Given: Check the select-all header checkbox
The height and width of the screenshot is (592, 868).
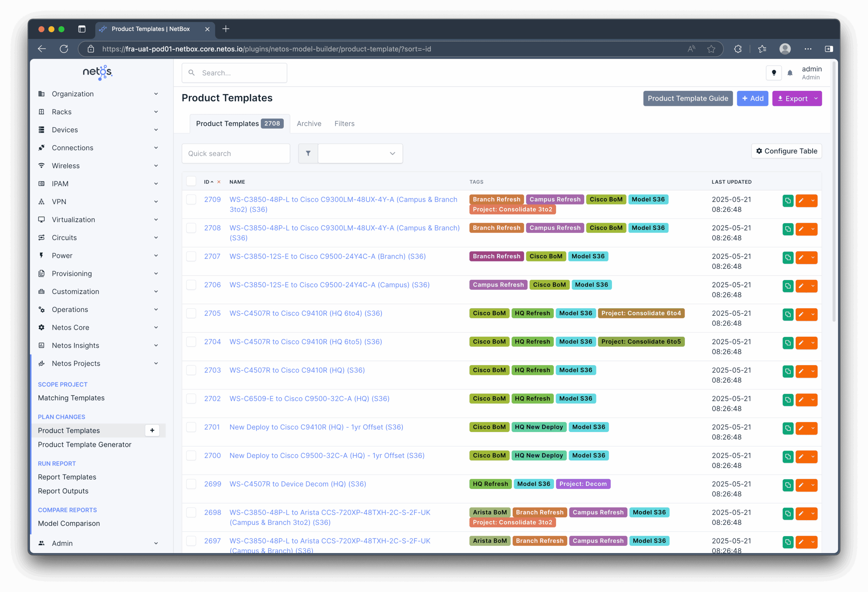Looking at the screenshot, I should (191, 181).
